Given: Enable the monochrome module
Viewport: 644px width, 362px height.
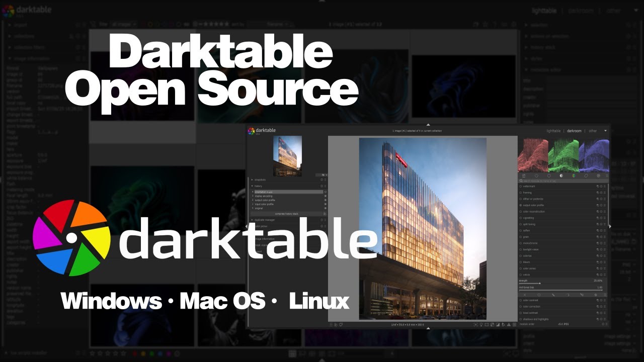Looking at the screenshot, I should pos(521,243).
